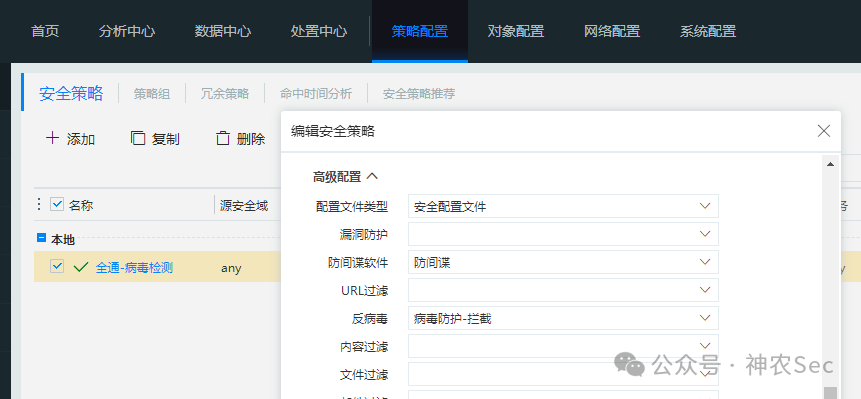
Task: Open 防间谍软件 dropdown
Action: (563, 262)
